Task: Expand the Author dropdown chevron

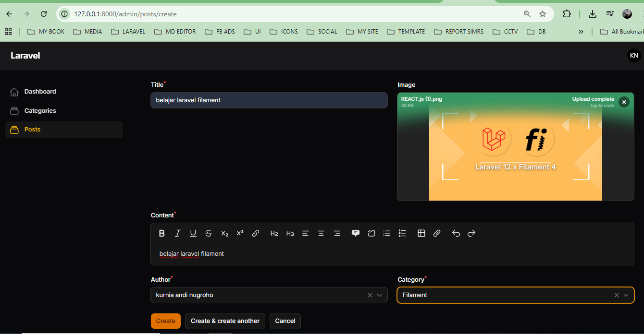Action: pyautogui.click(x=380, y=295)
